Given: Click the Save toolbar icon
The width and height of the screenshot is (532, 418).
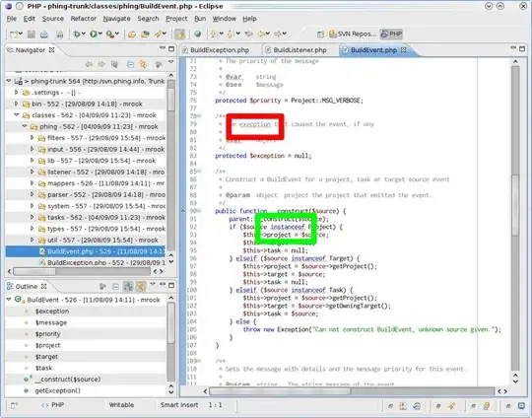Looking at the screenshot, I should click(32, 34).
